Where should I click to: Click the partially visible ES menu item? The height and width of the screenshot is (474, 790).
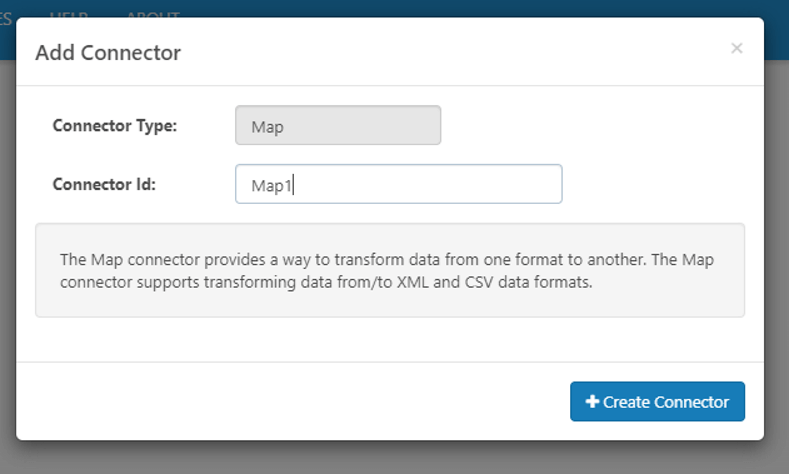point(6,19)
